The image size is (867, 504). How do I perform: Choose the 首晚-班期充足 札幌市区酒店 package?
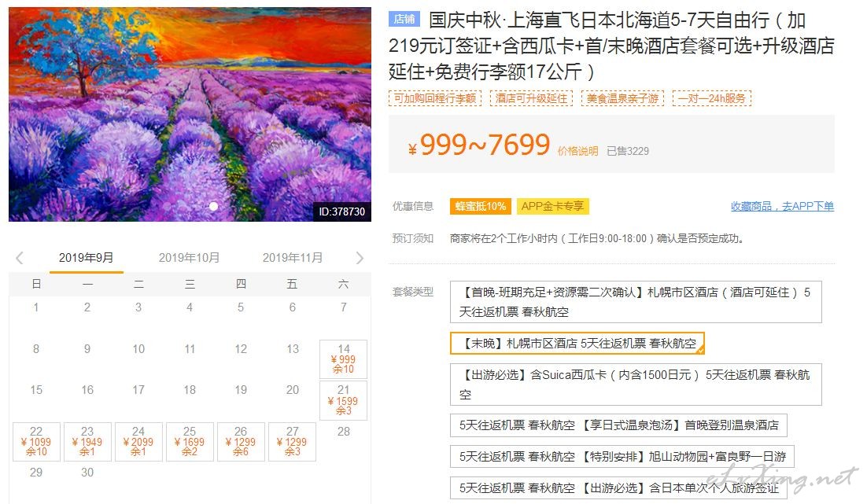(x=636, y=302)
